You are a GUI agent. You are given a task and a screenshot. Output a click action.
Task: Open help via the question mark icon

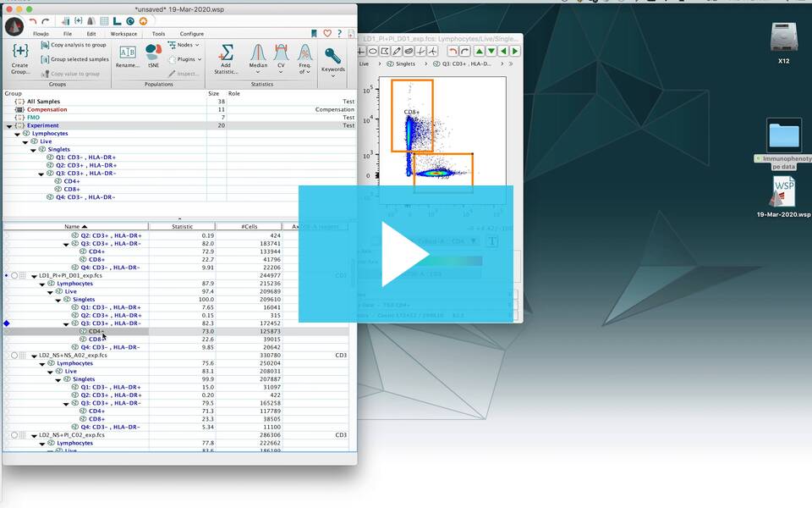click(x=340, y=34)
